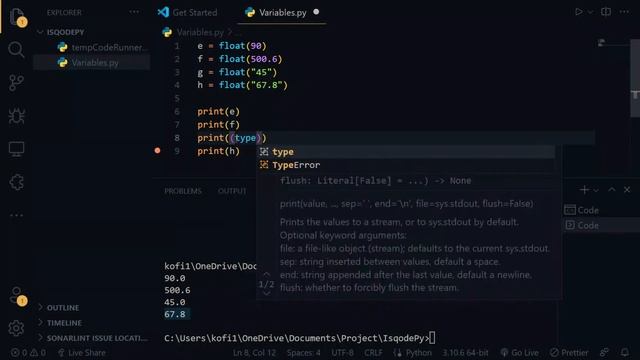Switch to the Get Started tab

(188, 12)
